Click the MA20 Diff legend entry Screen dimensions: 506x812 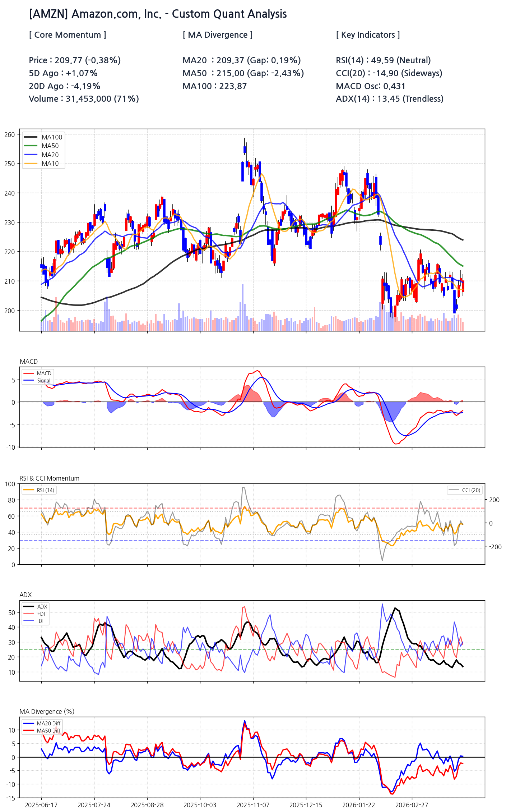pyautogui.click(x=42, y=724)
